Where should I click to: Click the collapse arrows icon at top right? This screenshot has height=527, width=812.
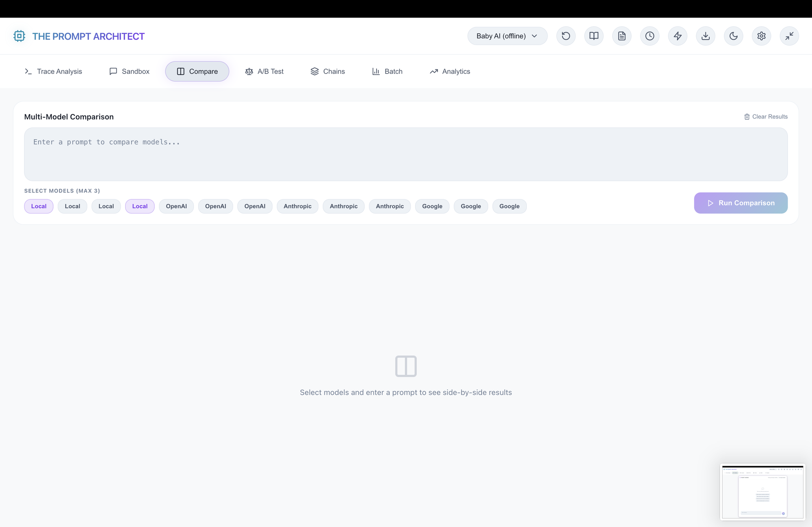tap(789, 36)
